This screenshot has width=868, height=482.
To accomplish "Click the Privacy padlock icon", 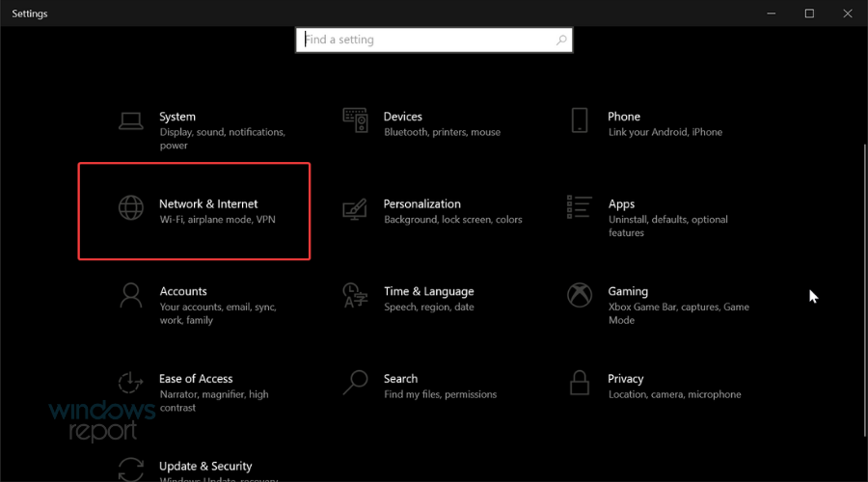I will [x=580, y=383].
